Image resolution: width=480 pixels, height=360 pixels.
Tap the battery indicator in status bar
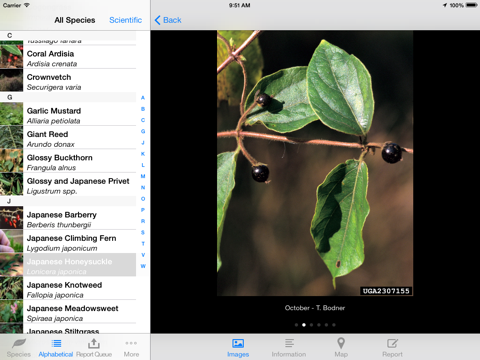[472, 5]
